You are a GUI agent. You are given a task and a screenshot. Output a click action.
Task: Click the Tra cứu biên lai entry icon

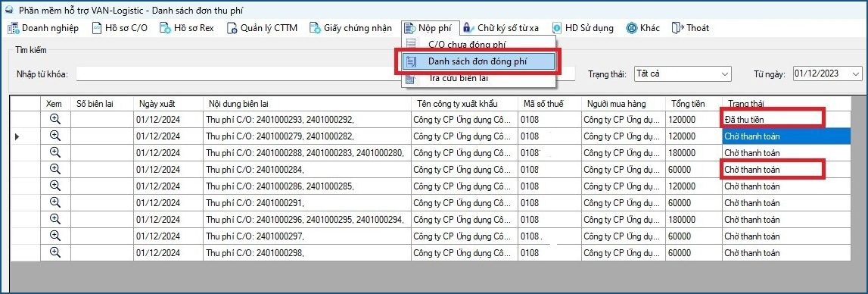[410, 79]
